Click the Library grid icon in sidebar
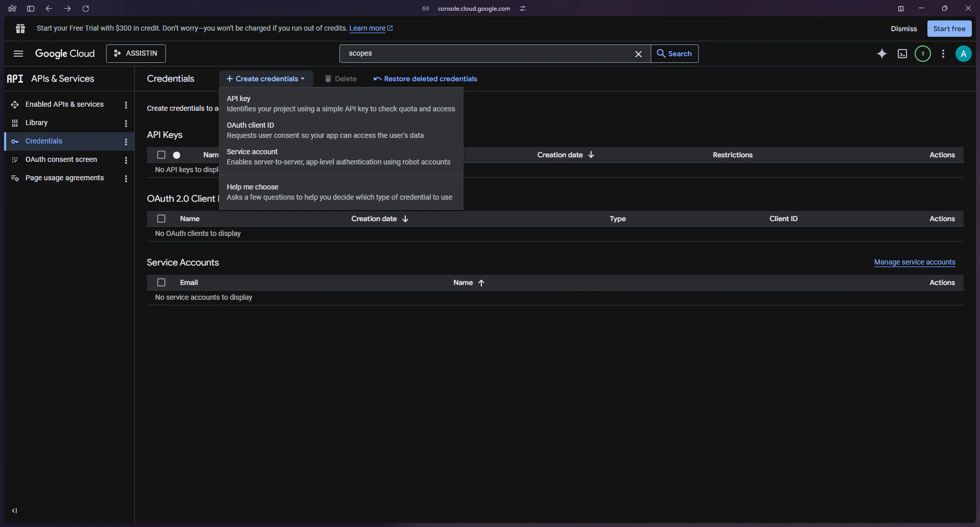Viewport: 980px width, 527px height. click(15, 123)
